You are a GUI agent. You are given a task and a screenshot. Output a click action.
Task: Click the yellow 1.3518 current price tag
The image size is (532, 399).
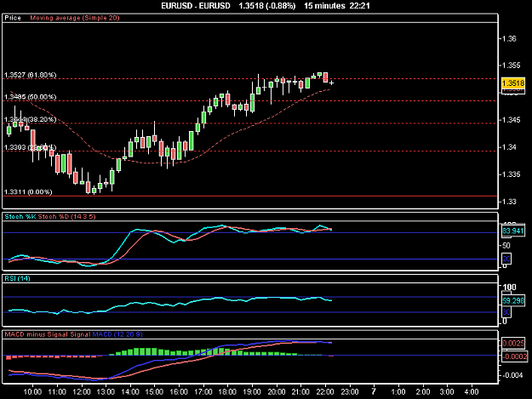click(x=513, y=83)
